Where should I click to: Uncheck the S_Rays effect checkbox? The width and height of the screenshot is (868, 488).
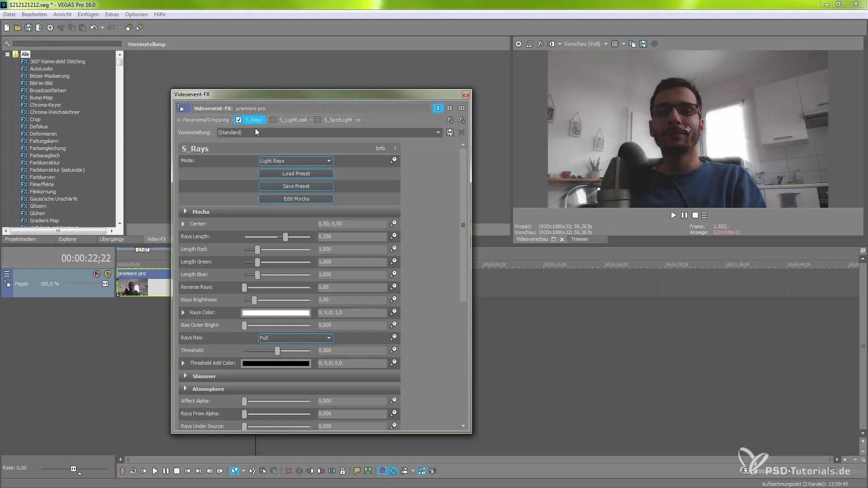tap(239, 120)
